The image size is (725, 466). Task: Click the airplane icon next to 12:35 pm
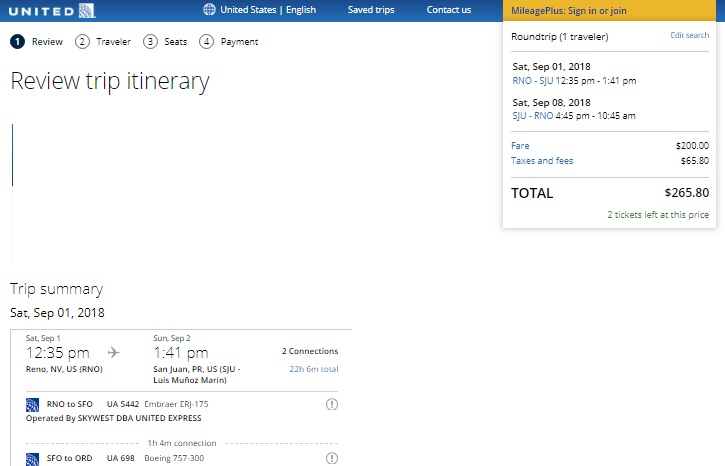(x=113, y=353)
